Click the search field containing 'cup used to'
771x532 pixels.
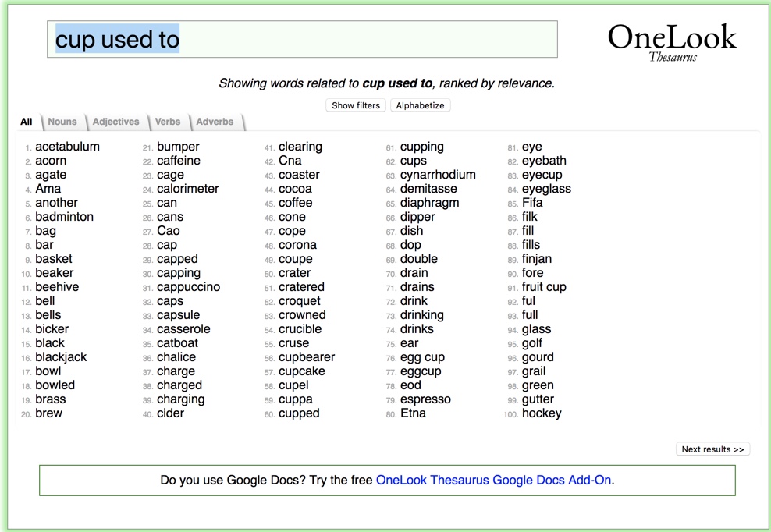[302, 39]
